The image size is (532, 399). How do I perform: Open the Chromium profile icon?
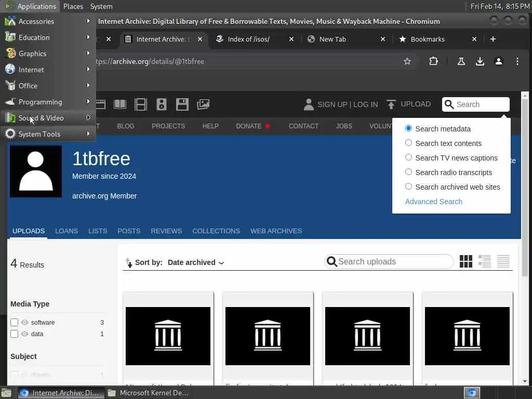(498, 61)
